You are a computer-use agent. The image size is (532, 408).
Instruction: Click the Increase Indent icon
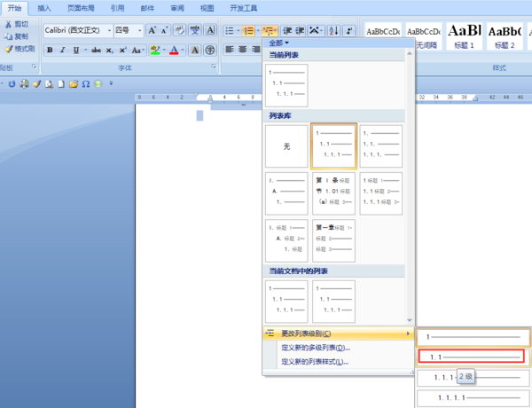[300, 31]
